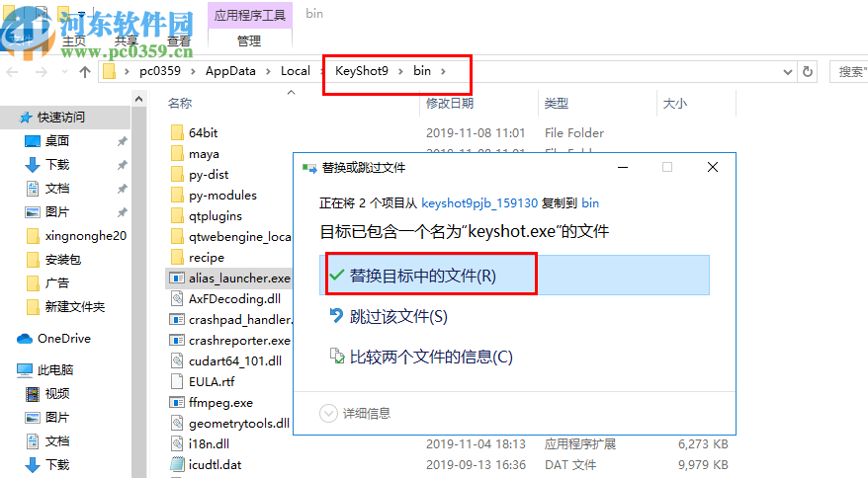Sort by 大小 column header
868x478 pixels.
(675, 103)
